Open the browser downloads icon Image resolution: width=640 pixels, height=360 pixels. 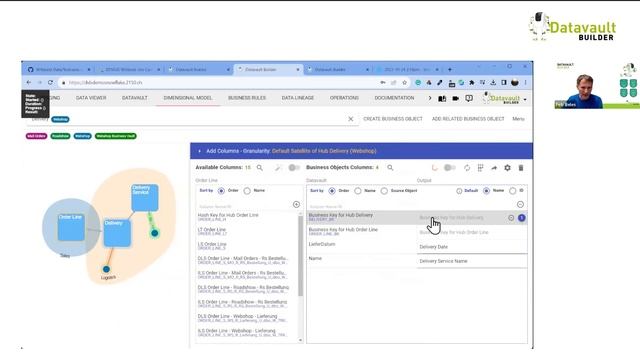coord(493,82)
